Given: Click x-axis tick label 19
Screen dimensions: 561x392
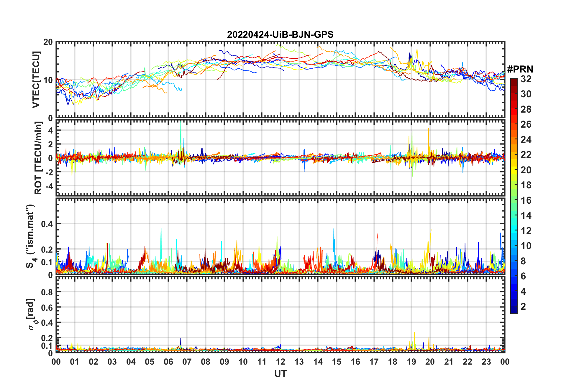Looking at the screenshot, I should (411, 362).
